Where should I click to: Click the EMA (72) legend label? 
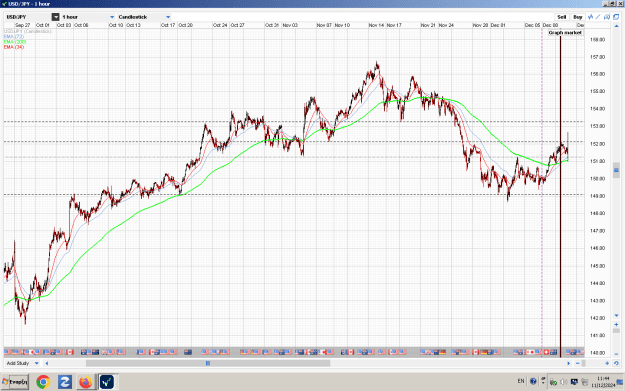coord(14,36)
